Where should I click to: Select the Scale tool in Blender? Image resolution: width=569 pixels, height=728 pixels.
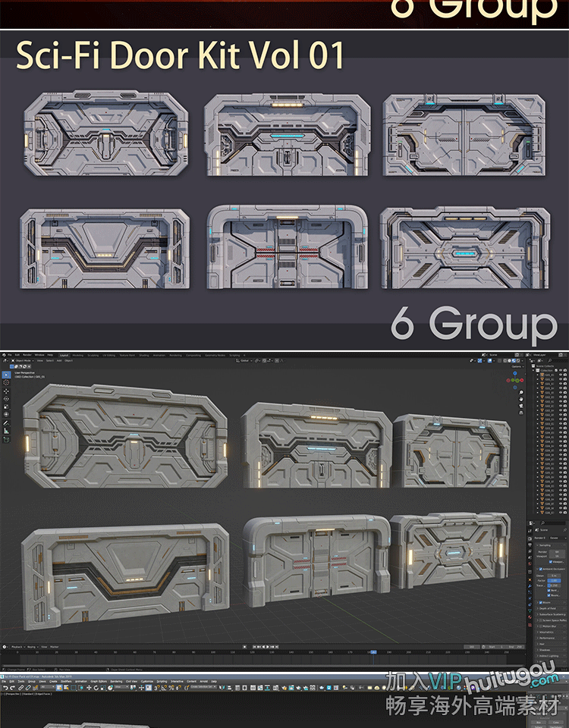[7, 406]
